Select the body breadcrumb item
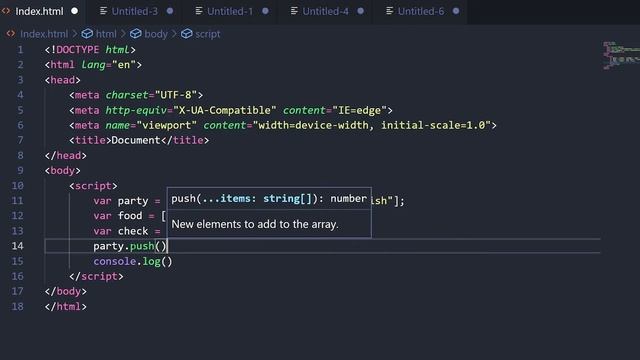 point(156,34)
